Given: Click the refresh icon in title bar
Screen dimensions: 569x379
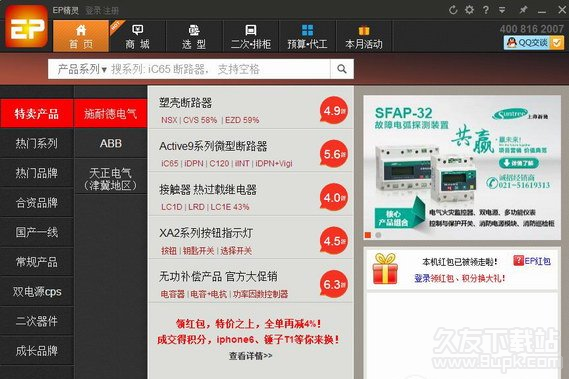Looking at the screenshot, I should click(453, 10).
